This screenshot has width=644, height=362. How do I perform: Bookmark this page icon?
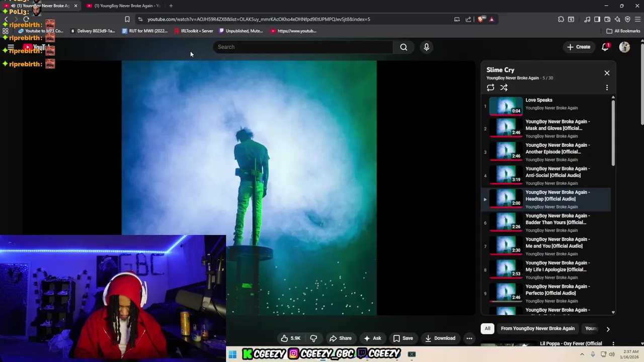pyautogui.click(x=127, y=19)
